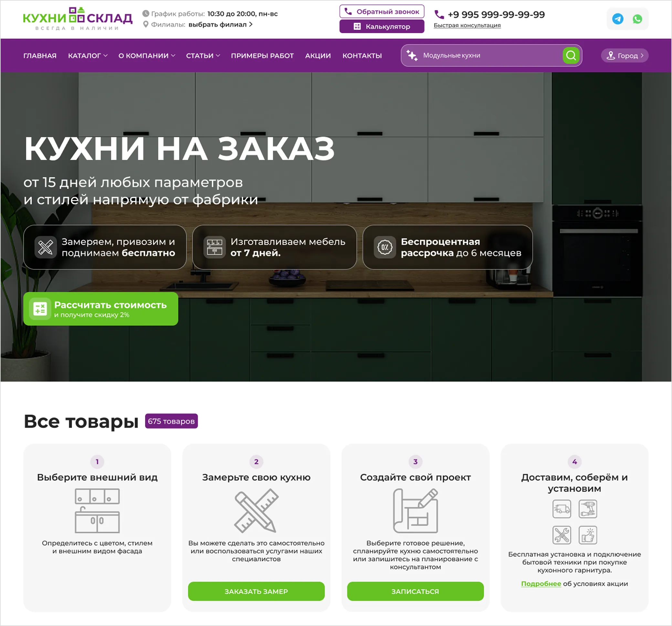This screenshot has width=672, height=626.
Task: Click Заказать замер button
Action: 257,591
